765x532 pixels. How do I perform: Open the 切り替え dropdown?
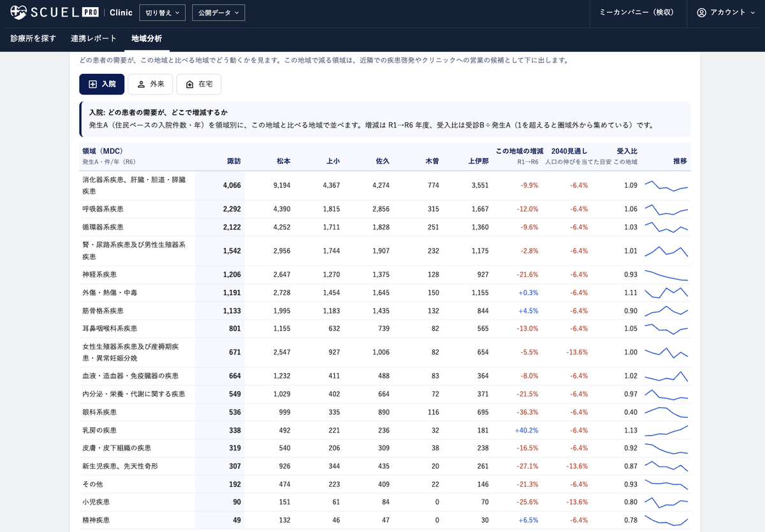(x=162, y=12)
